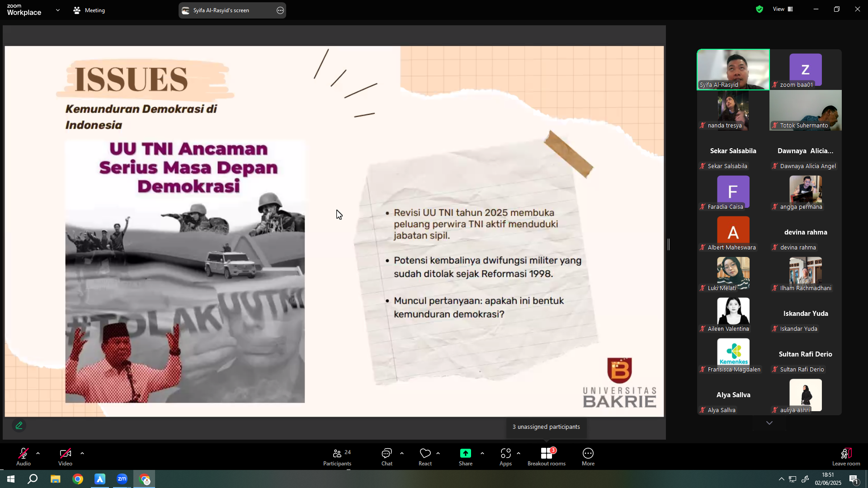Open the Participants panel
This screenshot has height=488, width=868.
[x=337, y=457]
